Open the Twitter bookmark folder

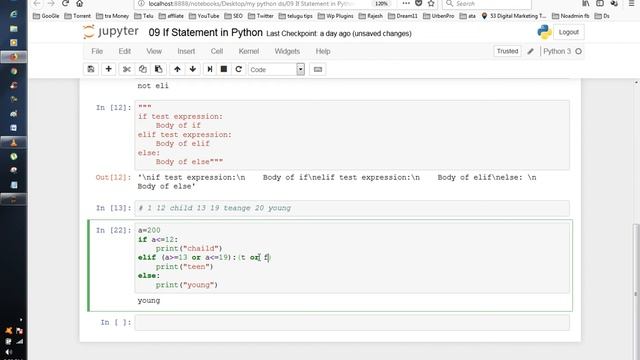coord(261,16)
